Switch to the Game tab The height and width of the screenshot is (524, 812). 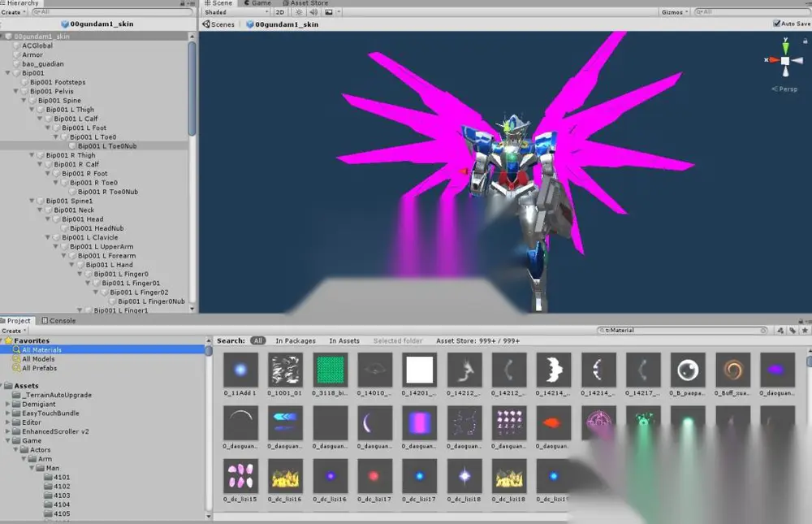point(257,3)
